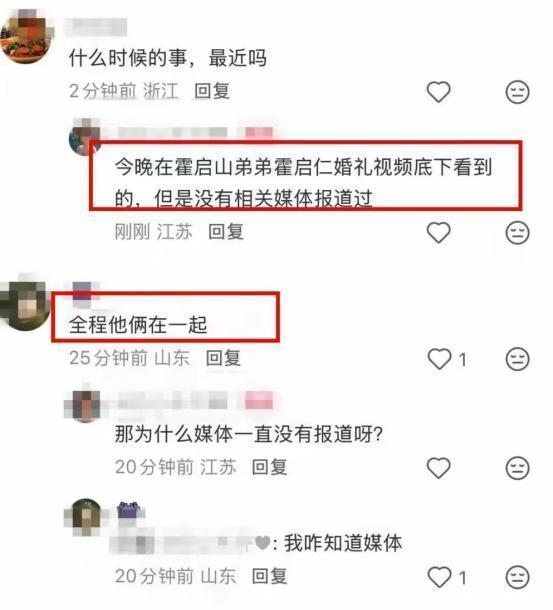Like the reply '我咋知道媒体'
Image resolution: width=553 pixels, height=610 pixels.
(x=439, y=577)
